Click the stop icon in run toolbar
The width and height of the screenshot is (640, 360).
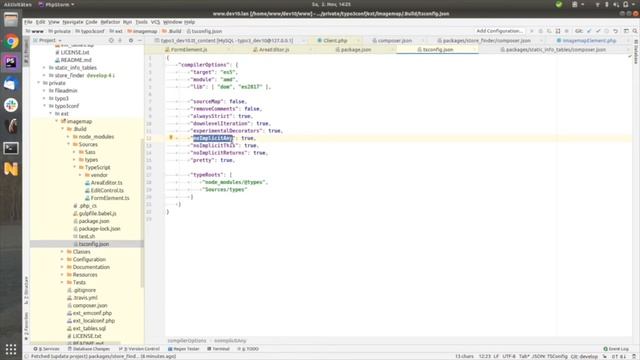(567, 31)
